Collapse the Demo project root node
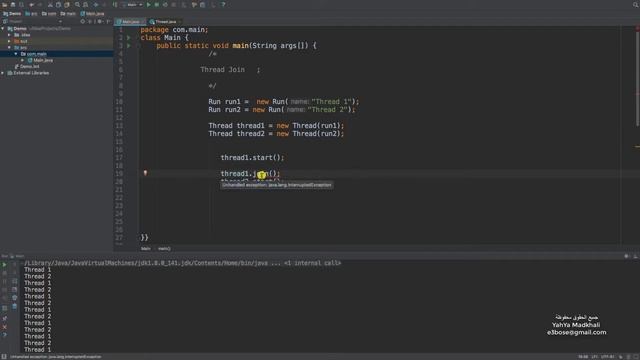This screenshot has height=360, width=640. click(x=3, y=29)
